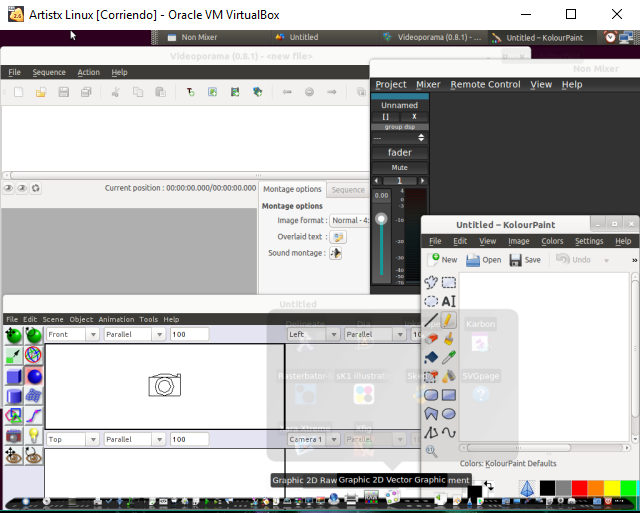
Task: Click the Open button in KolourPaint
Action: click(x=483, y=260)
